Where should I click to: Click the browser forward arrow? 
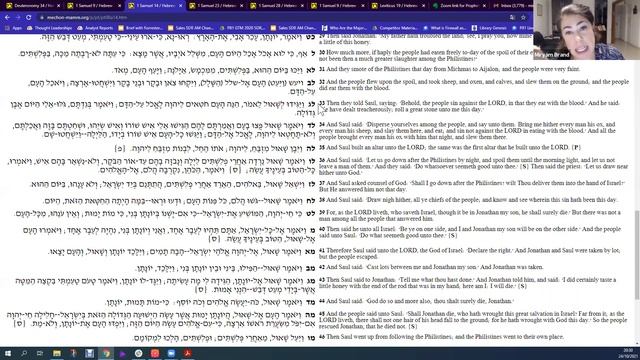18,18
